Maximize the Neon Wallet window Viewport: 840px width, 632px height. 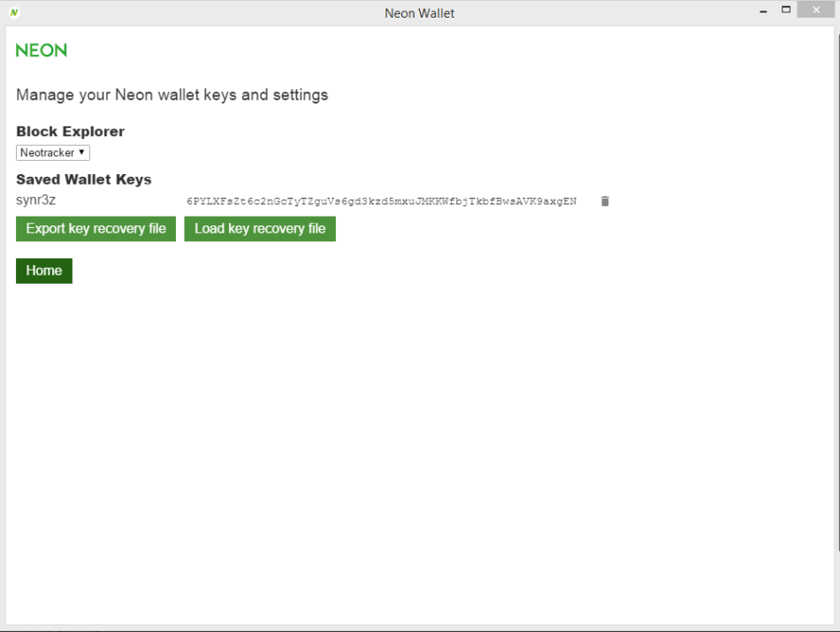click(785, 11)
